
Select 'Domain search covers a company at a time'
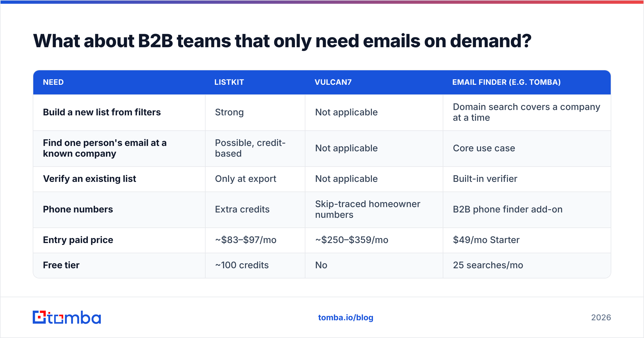coord(526,112)
